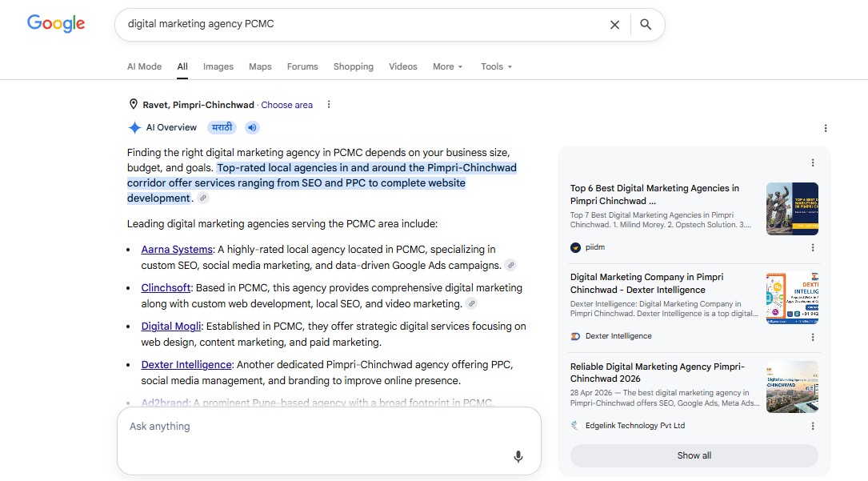This screenshot has width=868, height=481.
Task: Click the 'AI Overview' label
Action: coord(171,127)
